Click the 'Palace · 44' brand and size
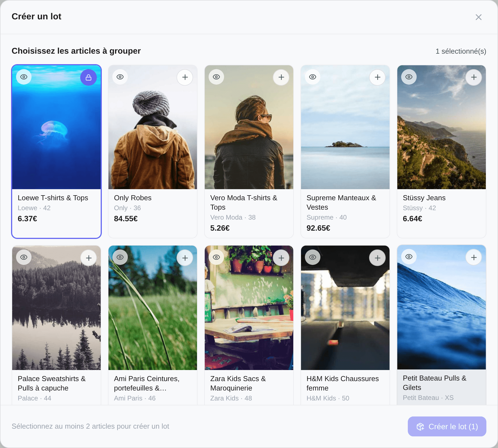Image resolution: width=498 pixels, height=448 pixels. click(x=34, y=398)
